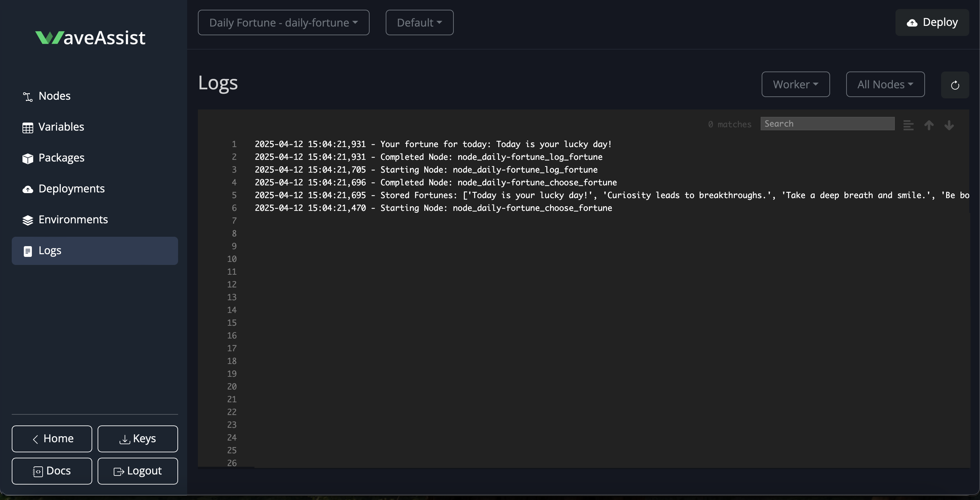The height and width of the screenshot is (500, 980).
Task: Click the refresh logs icon button
Action: click(x=955, y=85)
